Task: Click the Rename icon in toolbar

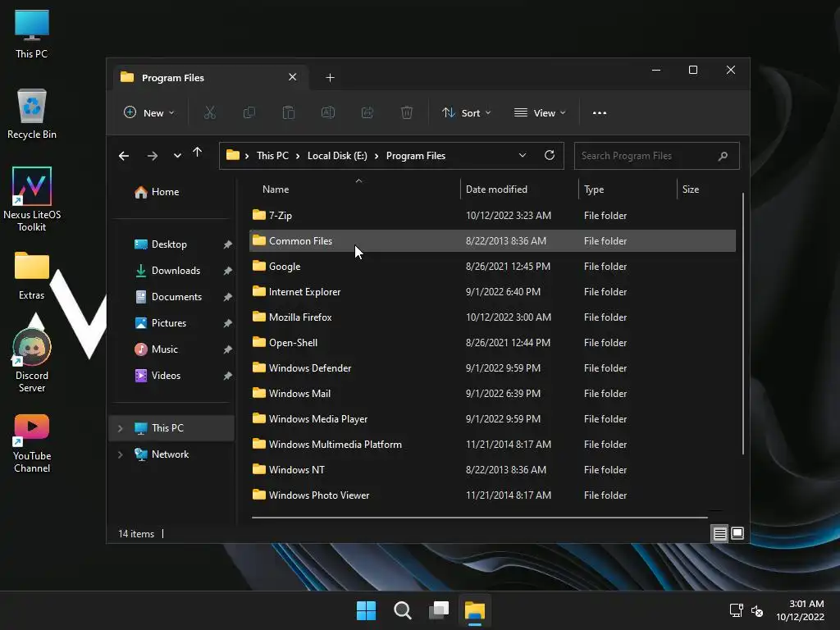Action: pos(328,113)
